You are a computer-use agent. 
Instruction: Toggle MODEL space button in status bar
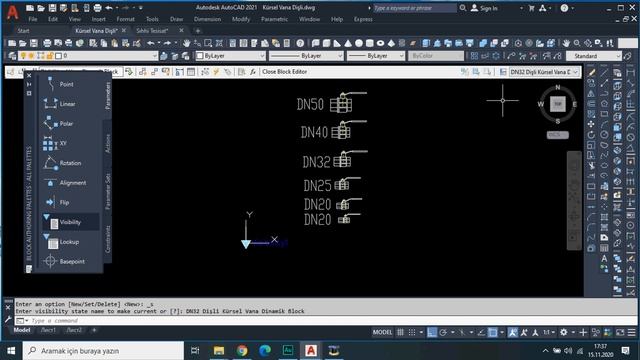(x=382, y=332)
